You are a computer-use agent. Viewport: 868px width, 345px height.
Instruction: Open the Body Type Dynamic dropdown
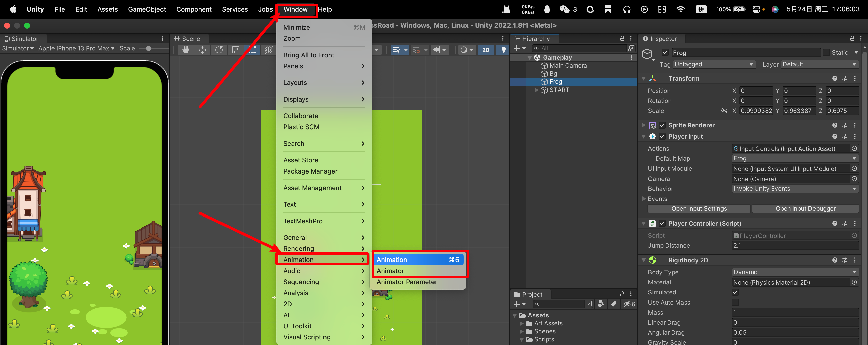(795, 272)
